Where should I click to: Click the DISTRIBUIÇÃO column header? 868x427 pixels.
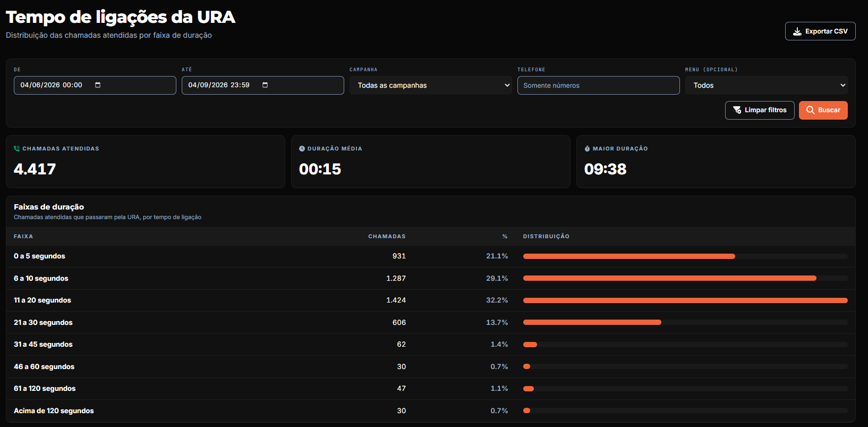(546, 236)
